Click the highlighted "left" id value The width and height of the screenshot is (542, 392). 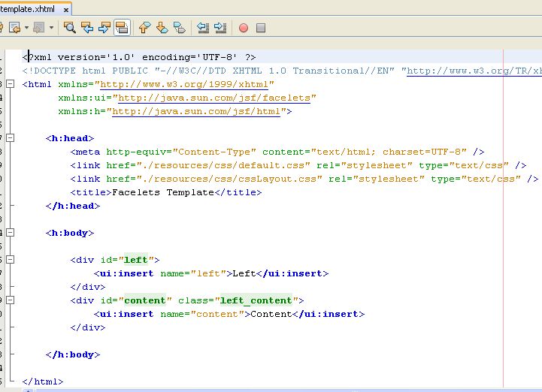136,260
